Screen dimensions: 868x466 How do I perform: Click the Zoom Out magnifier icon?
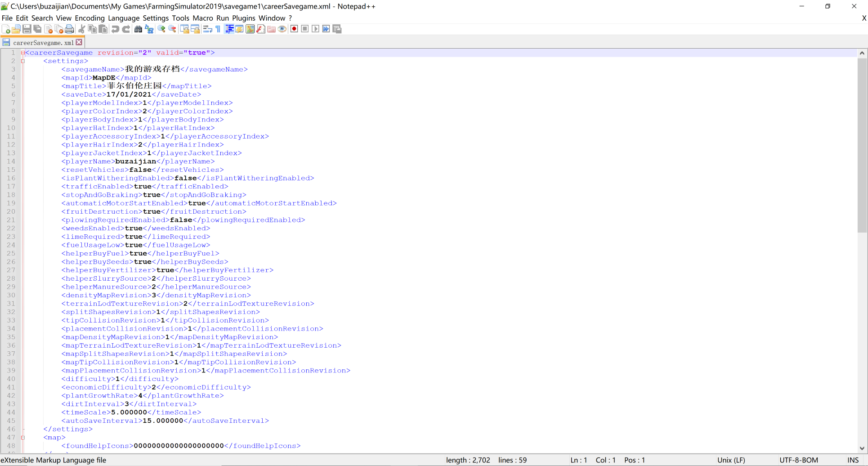coord(172,29)
